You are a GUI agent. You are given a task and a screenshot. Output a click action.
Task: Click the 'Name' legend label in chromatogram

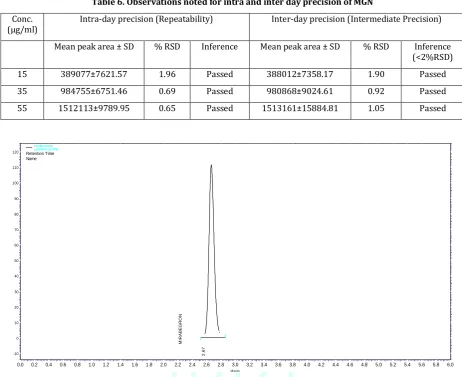31,159
